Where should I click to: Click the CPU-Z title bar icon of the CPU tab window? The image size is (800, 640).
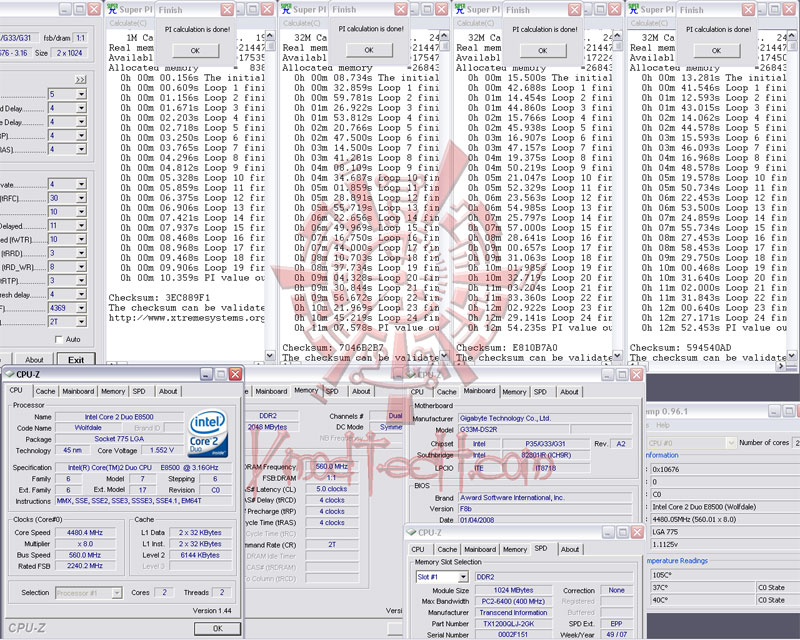10,374
